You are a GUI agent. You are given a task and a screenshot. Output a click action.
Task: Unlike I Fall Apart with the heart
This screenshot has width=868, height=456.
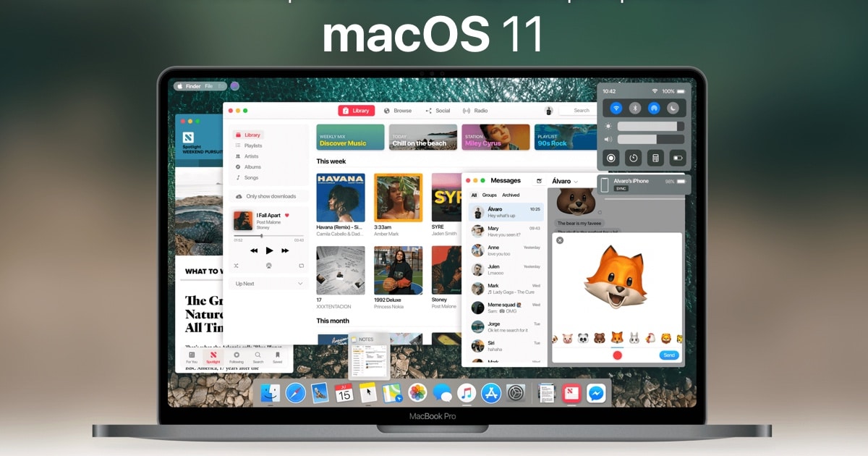[286, 215]
